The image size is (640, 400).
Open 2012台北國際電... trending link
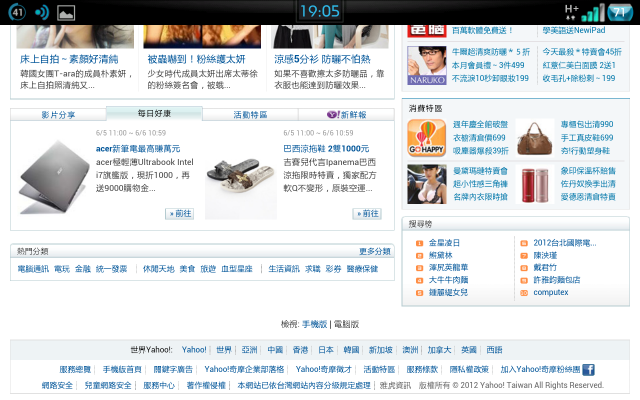[x=565, y=243]
